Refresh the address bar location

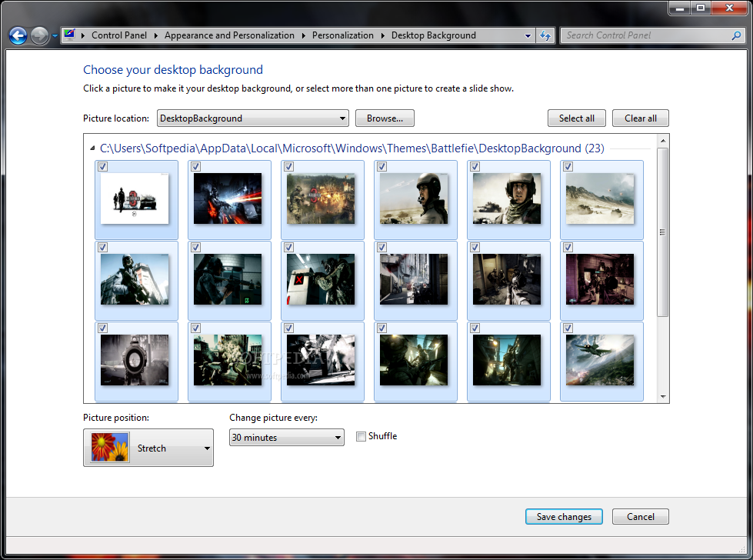545,35
